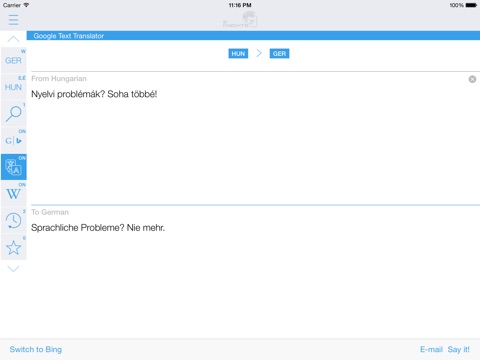Toggle Google/Bing engine sidebar switch
The height and width of the screenshot is (360, 480).
(14, 140)
